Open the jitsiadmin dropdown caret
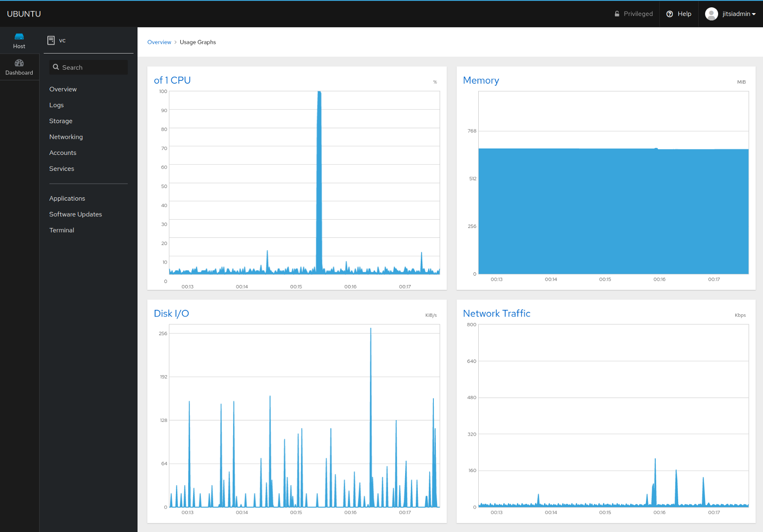Image resolution: width=763 pixels, height=532 pixels. coord(754,14)
